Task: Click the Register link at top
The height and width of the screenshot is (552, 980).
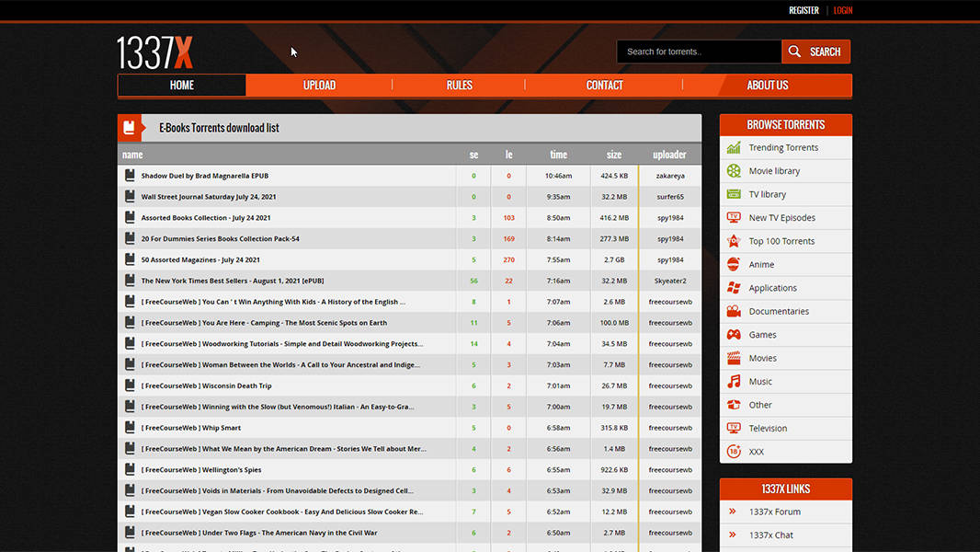Action: tap(803, 11)
